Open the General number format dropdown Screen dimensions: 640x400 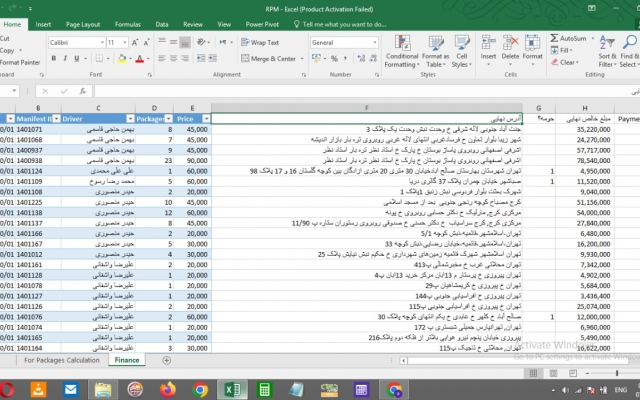[x=374, y=42]
